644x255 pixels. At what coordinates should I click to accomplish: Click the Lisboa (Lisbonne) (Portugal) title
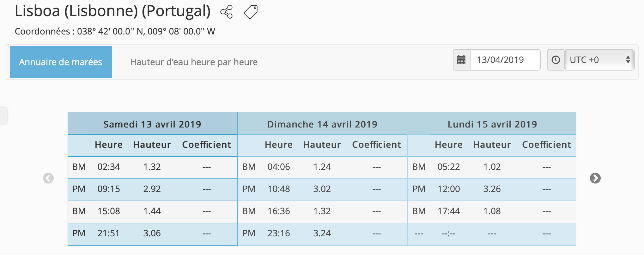click(x=113, y=11)
